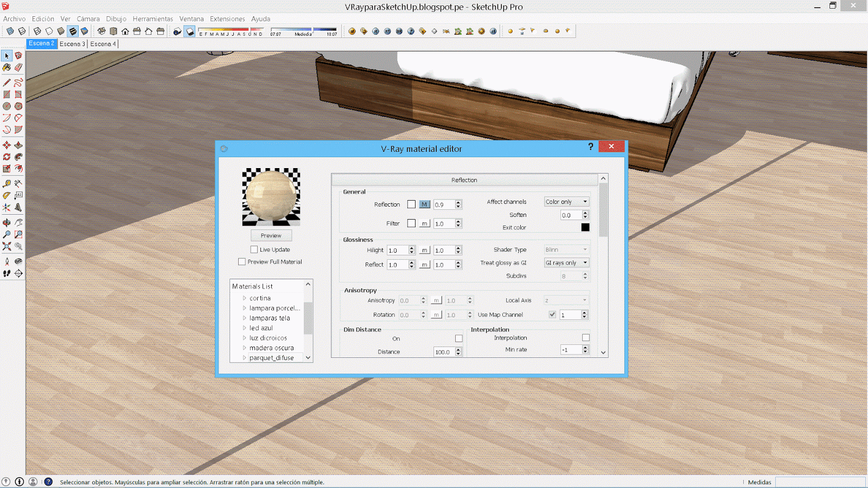
Task: Pick the reflection Exit color swatch
Action: (x=585, y=227)
